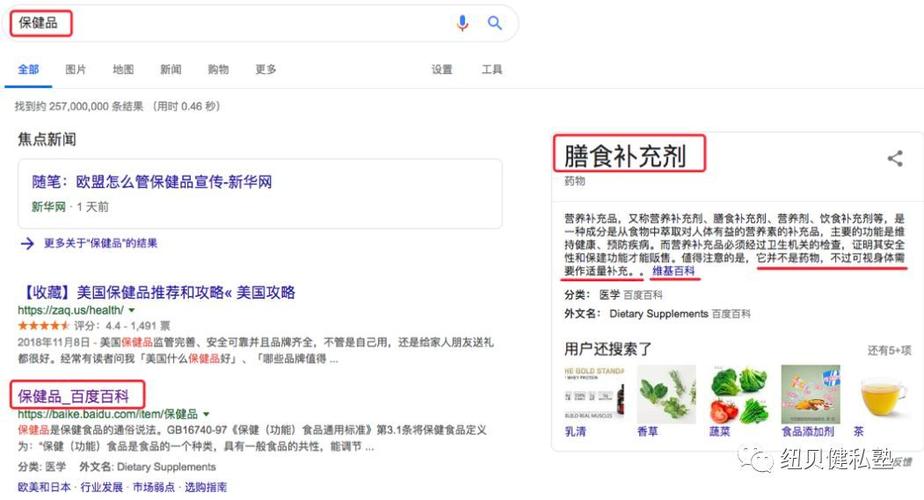Expand dropdown arrow next to baike.baidu.com URL
Screen dimensions: 924x500
click(x=206, y=414)
